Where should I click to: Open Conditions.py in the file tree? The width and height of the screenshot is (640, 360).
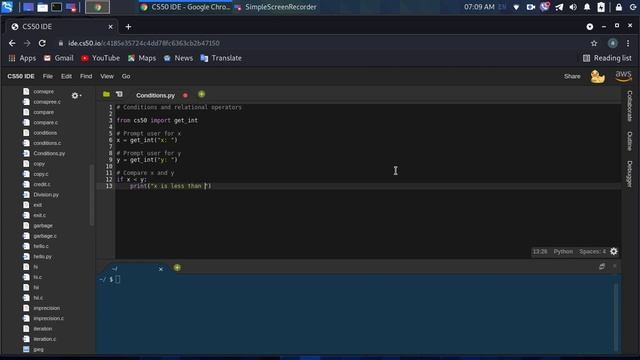click(x=49, y=153)
